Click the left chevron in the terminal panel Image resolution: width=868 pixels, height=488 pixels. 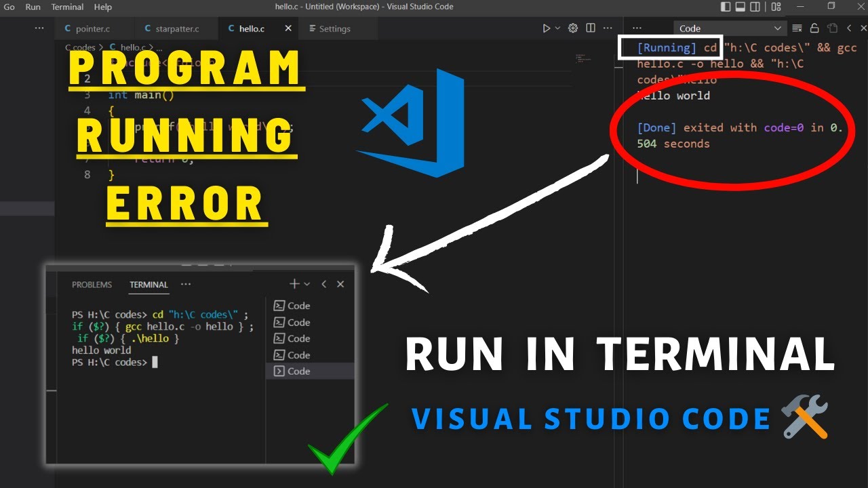point(324,284)
